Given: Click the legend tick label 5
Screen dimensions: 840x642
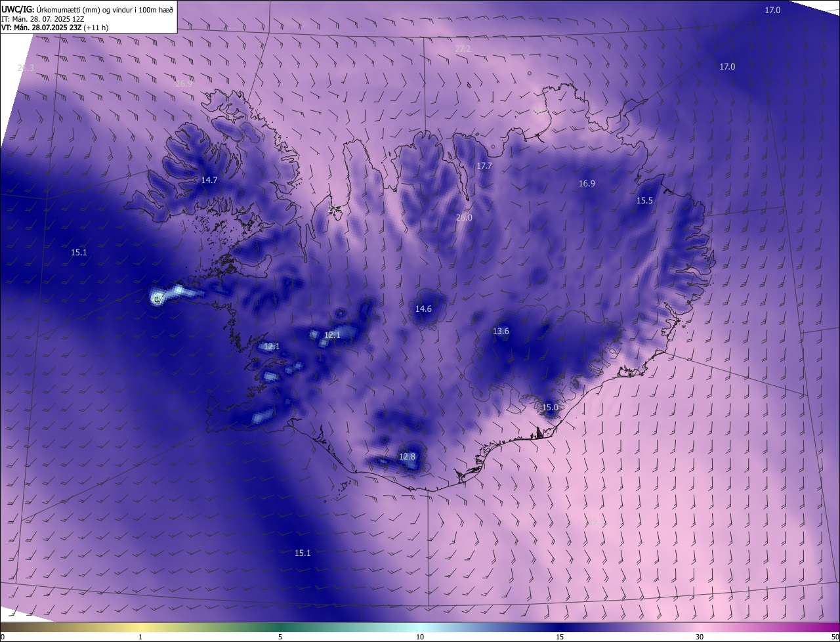Looking at the screenshot, I should tap(280, 637).
